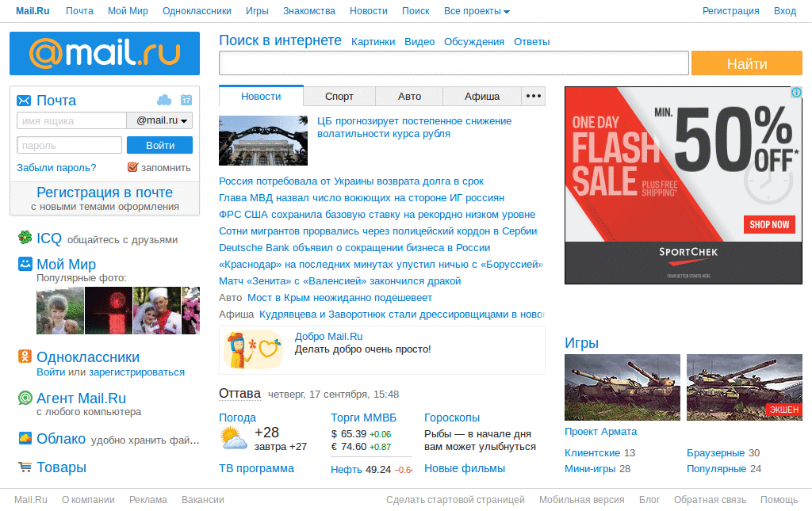Image resolution: width=812 pixels, height=511 pixels.
Task: Click the internet search input box
Action: [x=454, y=63]
